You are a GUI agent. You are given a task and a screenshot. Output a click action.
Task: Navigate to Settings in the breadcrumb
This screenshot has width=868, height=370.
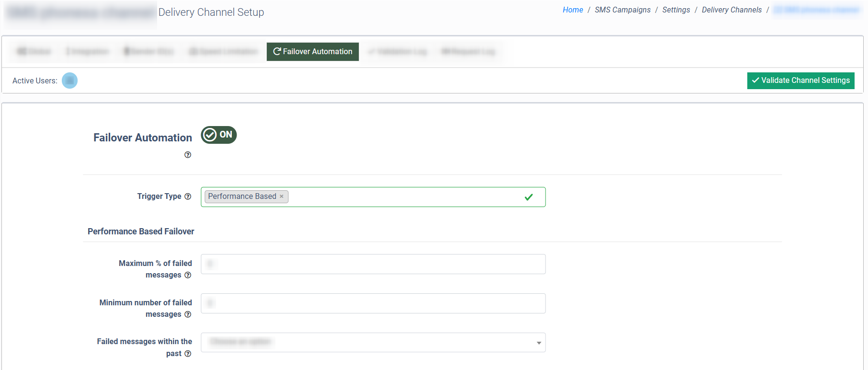point(676,10)
